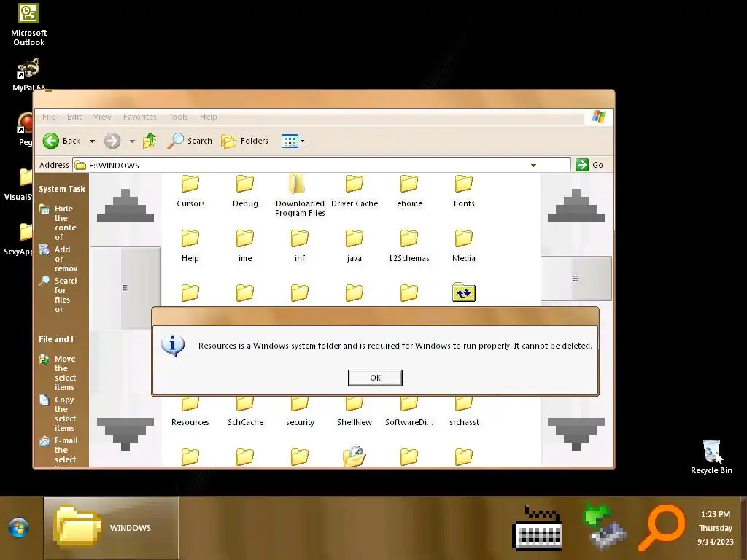
Task: Select the Media folder
Action: pos(463,246)
